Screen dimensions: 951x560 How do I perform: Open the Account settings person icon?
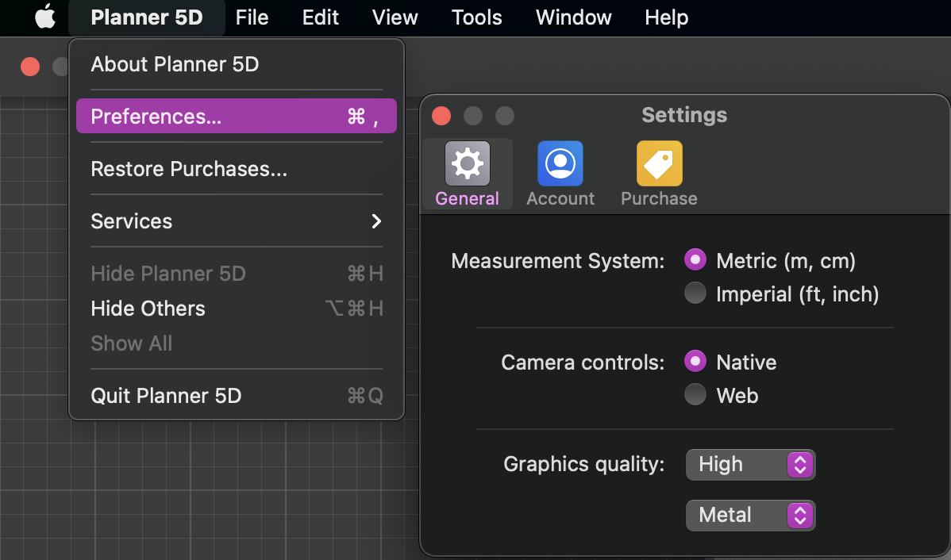(x=560, y=163)
